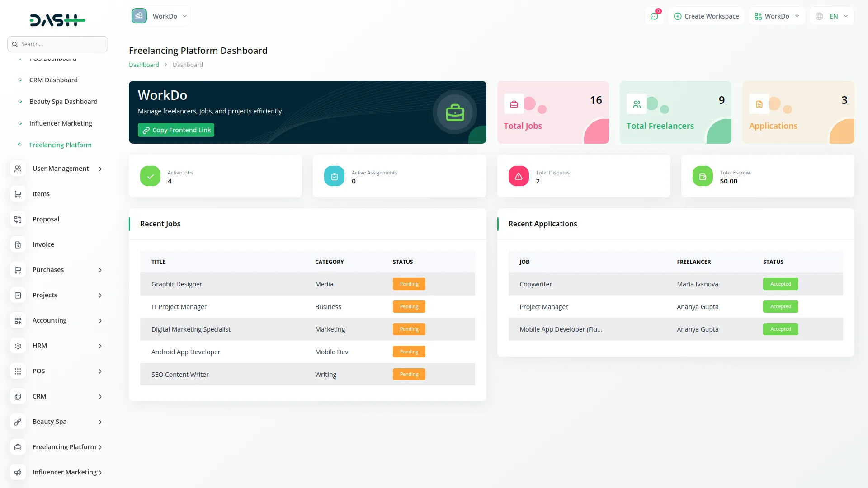868x488 pixels.
Task: Select the Items sidebar icon
Action: point(18,194)
